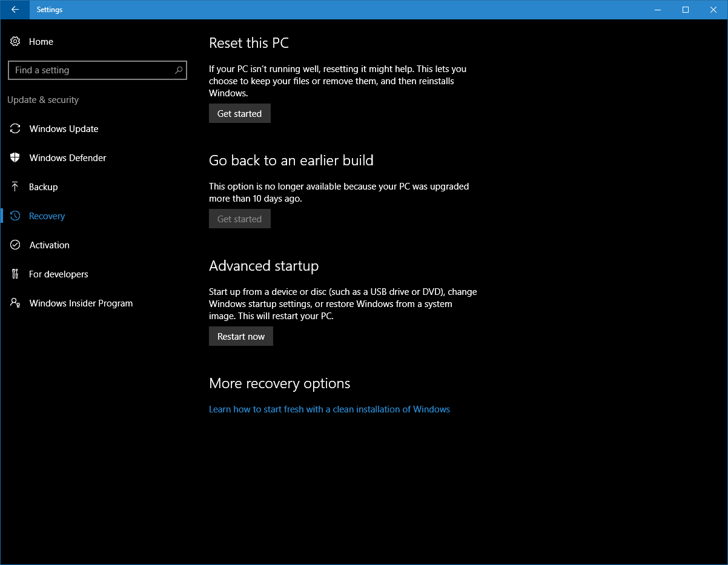Click the disabled Get started button
This screenshot has width=728, height=565.
[x=239, y=219]
